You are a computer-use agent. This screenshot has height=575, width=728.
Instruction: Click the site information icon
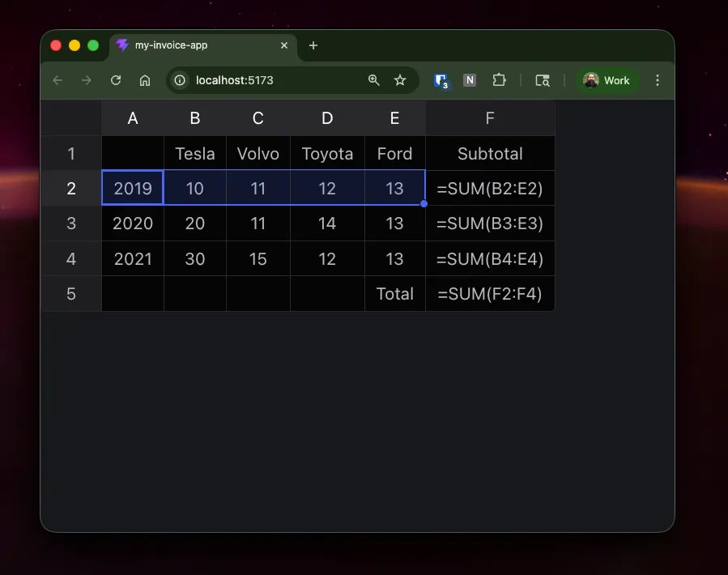point(181,80)
